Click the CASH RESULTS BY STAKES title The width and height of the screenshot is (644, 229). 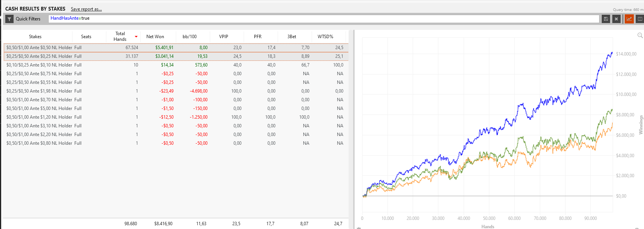pos(35,9)
